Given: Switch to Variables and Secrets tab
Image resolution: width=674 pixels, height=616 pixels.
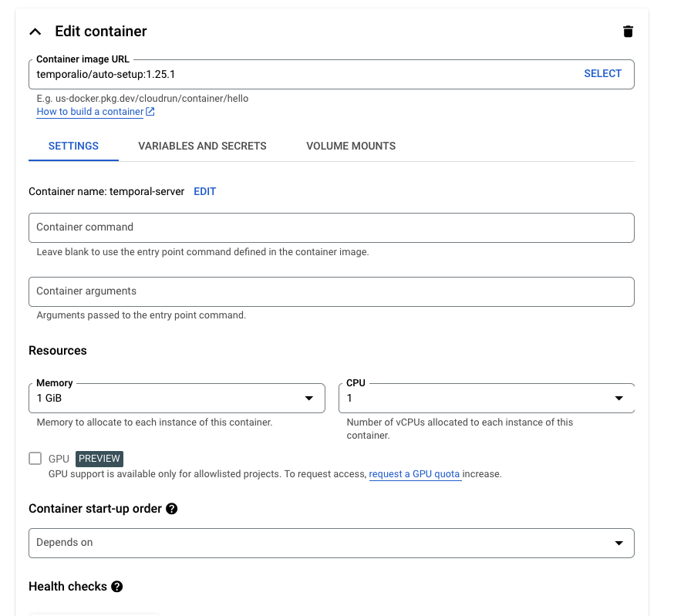Looking at the screenshot, I should pyautogui.click(x=202, y=146).
